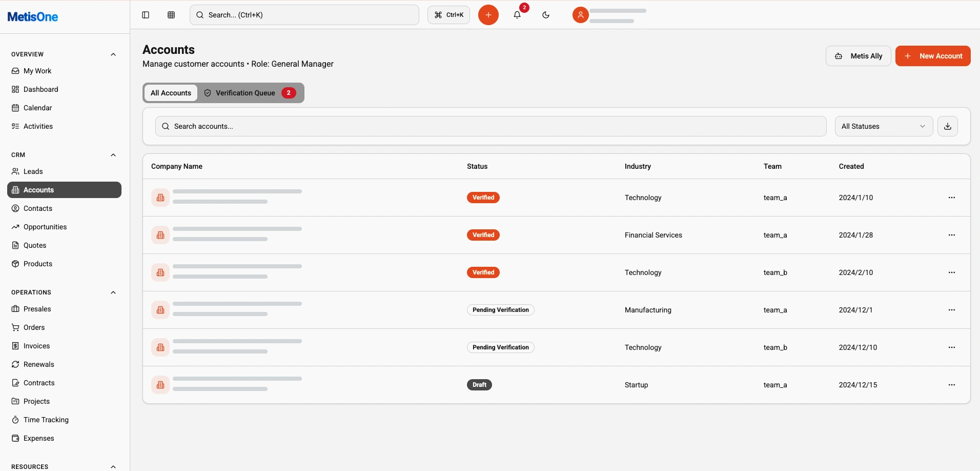Open row actions for the 2024/12/10 account
980x471 pixels.
(952, 347)
